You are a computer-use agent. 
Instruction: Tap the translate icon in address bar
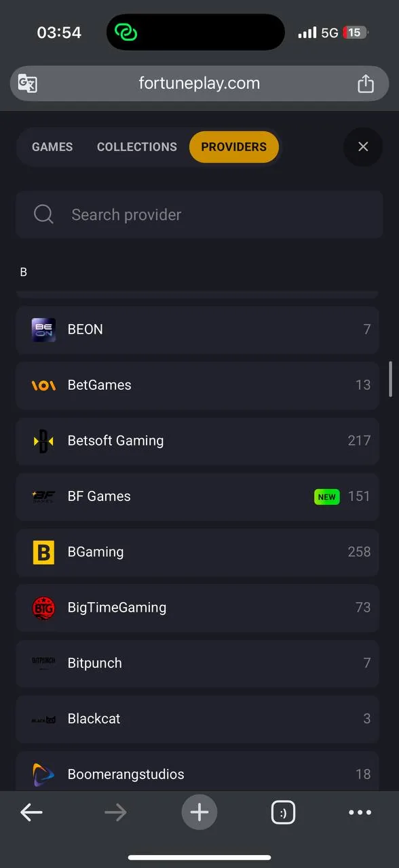click(x=27, y=83)
